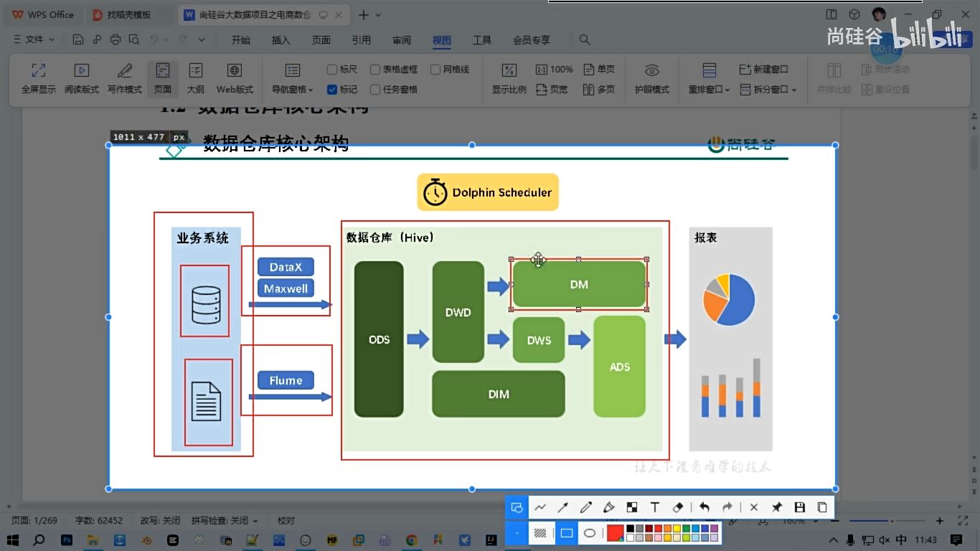Expand quick access toolbar customize arrow
Screen dimensions: 980x551
point(202,40)
